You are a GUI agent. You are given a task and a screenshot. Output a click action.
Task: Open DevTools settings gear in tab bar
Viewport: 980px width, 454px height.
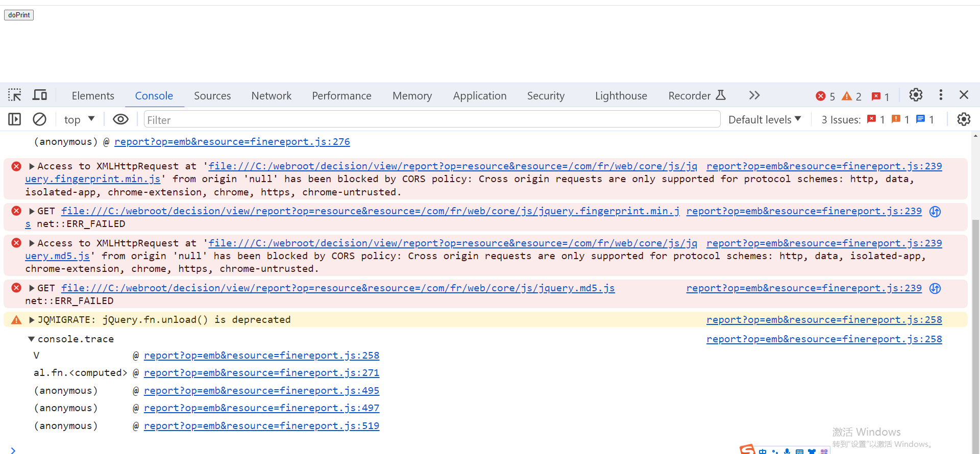(x=916, y=95)
